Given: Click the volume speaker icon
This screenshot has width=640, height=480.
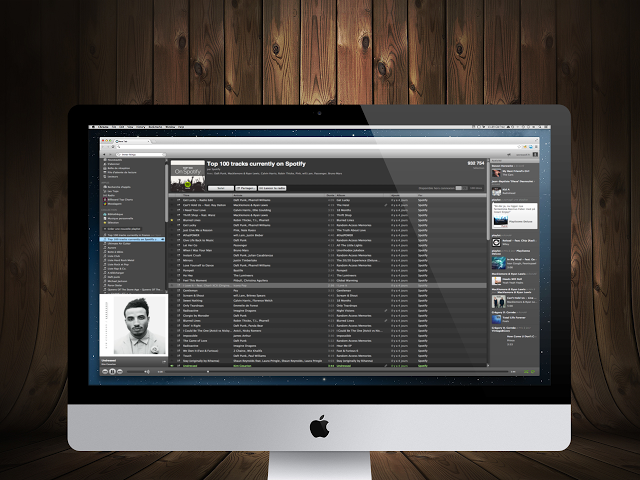Looking at the screenshot, I should pos(147,372).
